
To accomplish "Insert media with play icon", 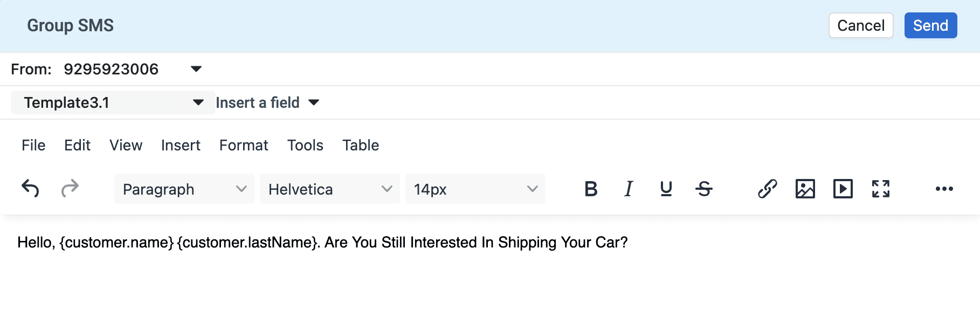I will (843, 189).
